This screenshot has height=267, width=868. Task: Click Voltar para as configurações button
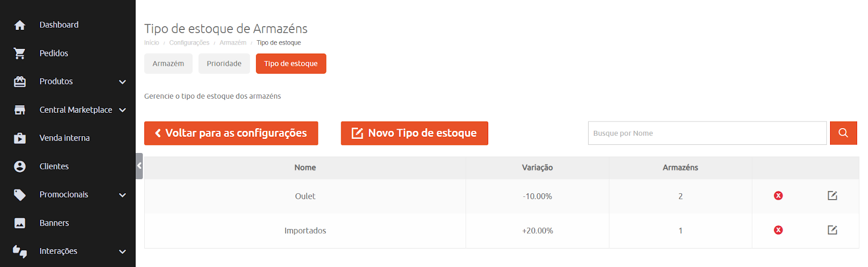click(x=231, y=133)
